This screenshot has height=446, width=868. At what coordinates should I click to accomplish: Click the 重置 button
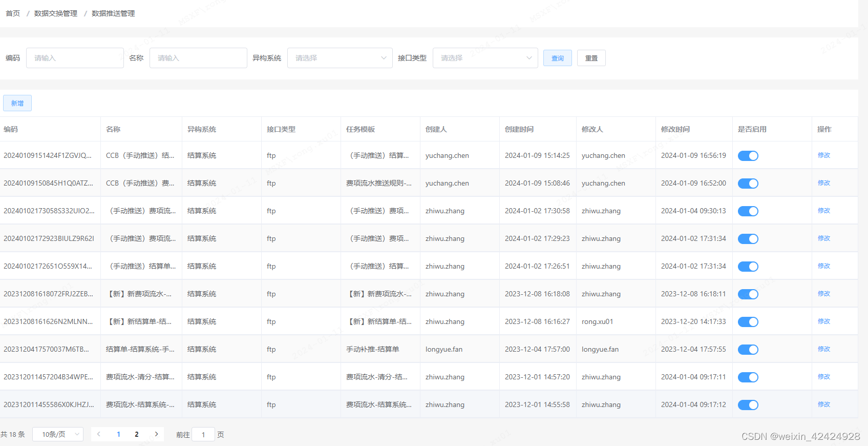591,58
